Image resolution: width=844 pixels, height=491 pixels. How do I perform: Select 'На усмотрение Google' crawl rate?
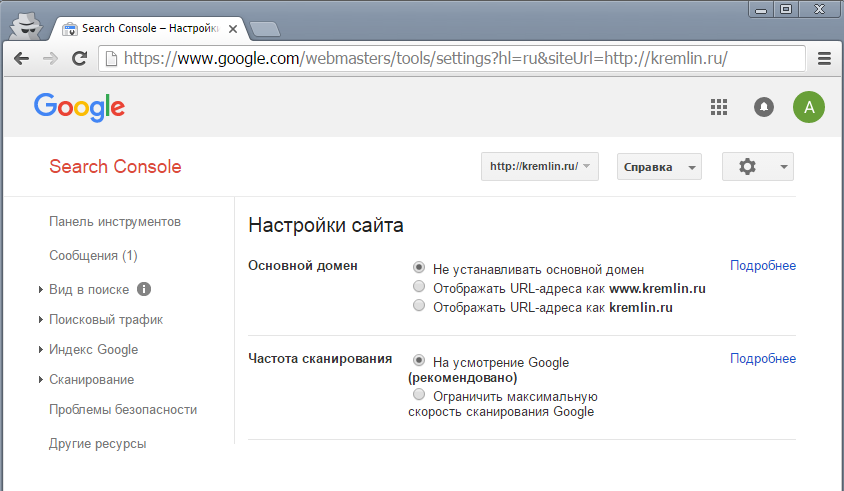click(x=419, y=360)
